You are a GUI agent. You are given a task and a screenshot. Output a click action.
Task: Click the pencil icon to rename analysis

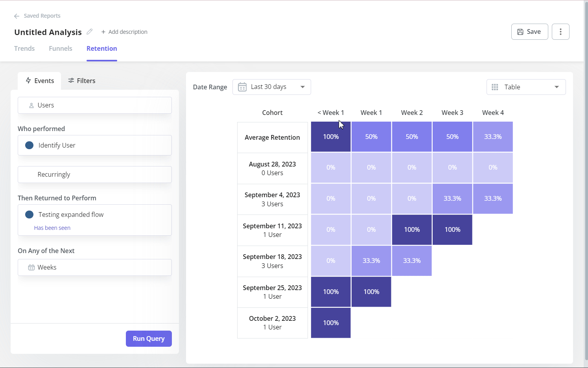click(x=90, y=31)
